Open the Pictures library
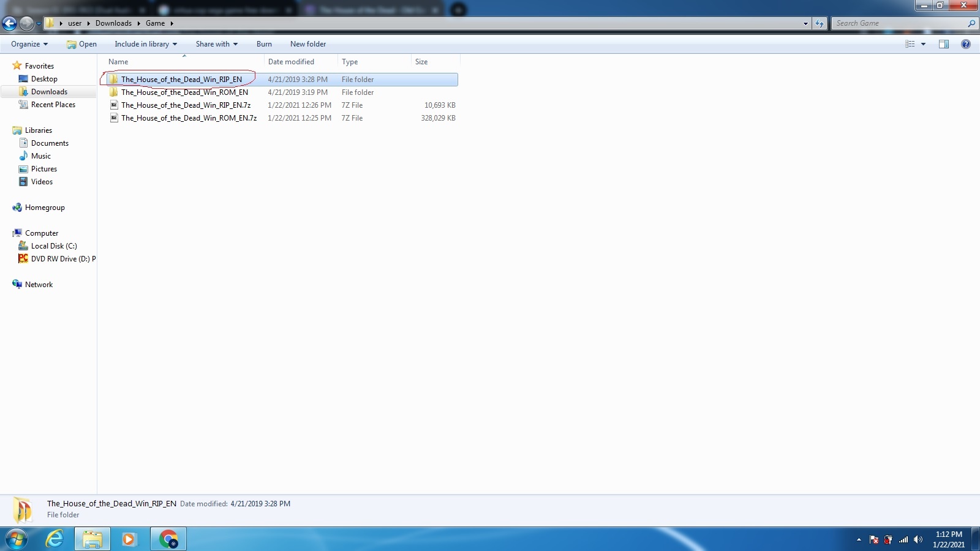 click(x=44, y=169)
